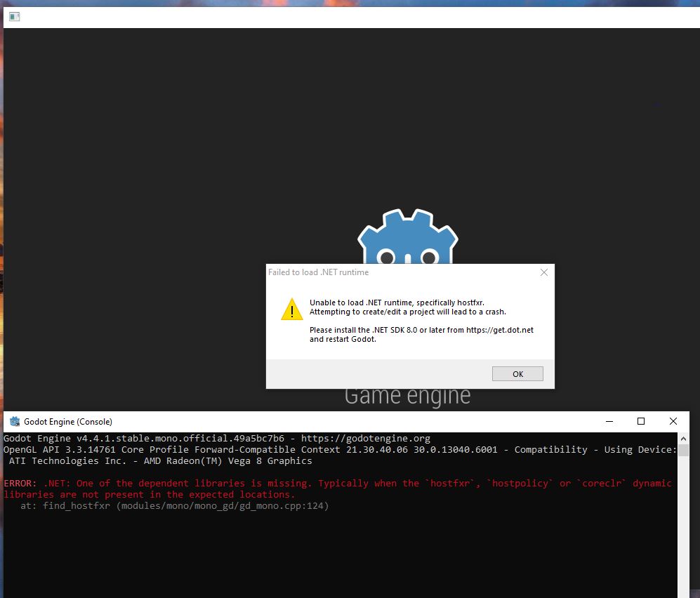Viewport: 700px width, 598px height.
Task: Click 'Attempting to create/edit a project' warning line
Action: [x=408, y=312]
